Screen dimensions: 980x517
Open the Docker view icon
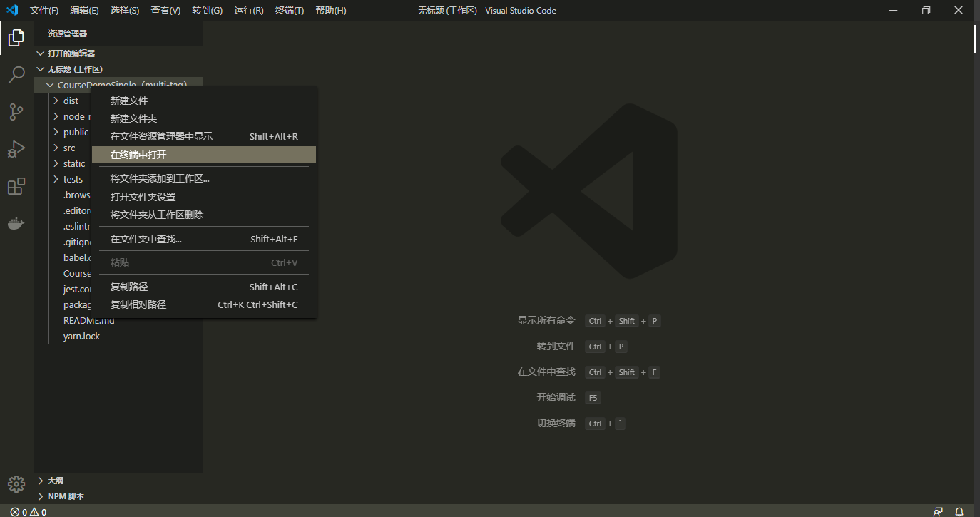[x=16, y=224]
